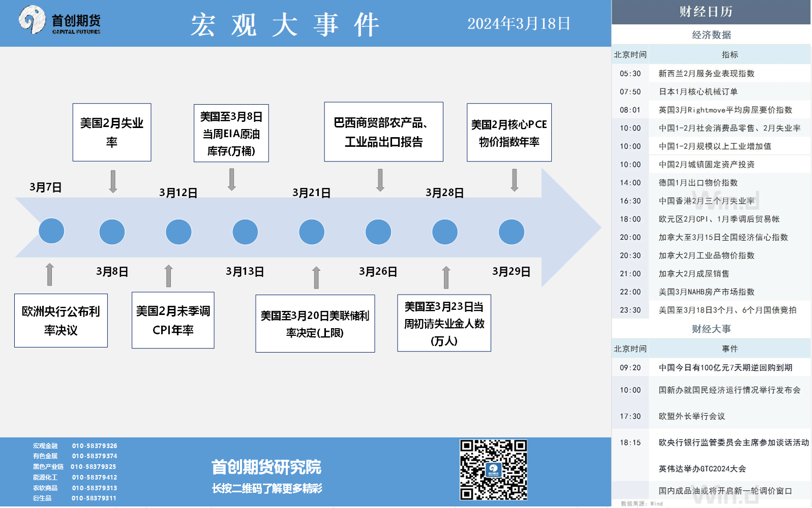Click the 首创期货研究院 footer title
Image resolution: width=812 pixels, height=508 pixels.
(266, 467)
